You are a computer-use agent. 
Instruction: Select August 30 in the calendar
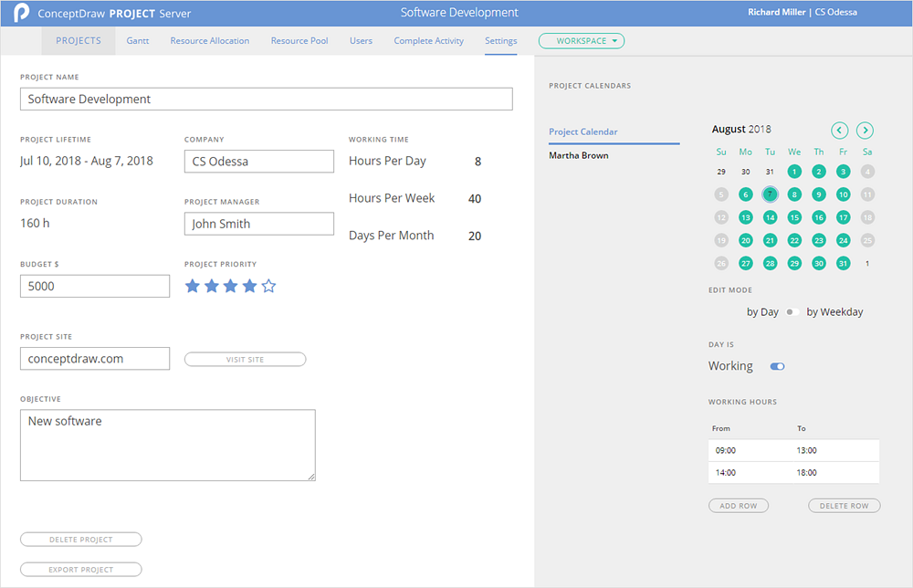[x=819, y=264]
